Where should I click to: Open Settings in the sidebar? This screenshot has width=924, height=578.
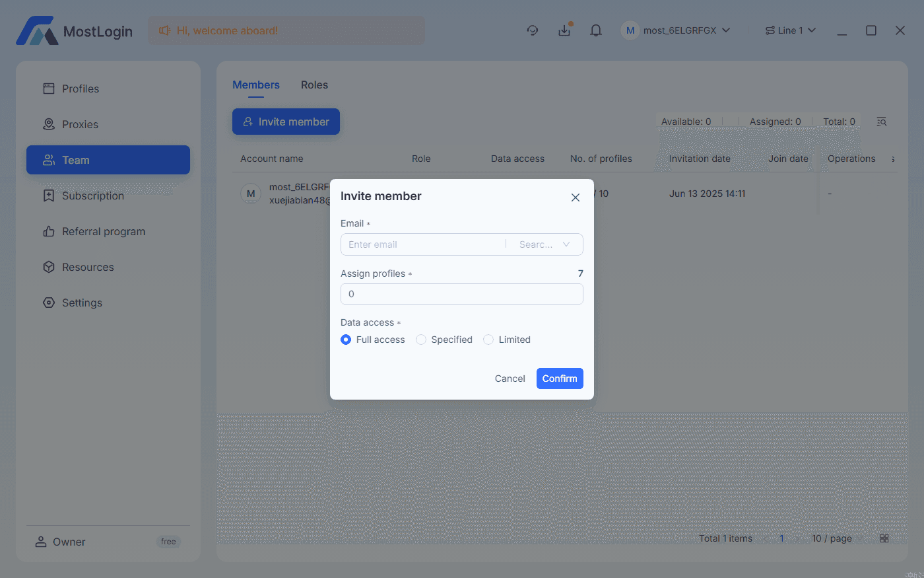coord(108,303)
